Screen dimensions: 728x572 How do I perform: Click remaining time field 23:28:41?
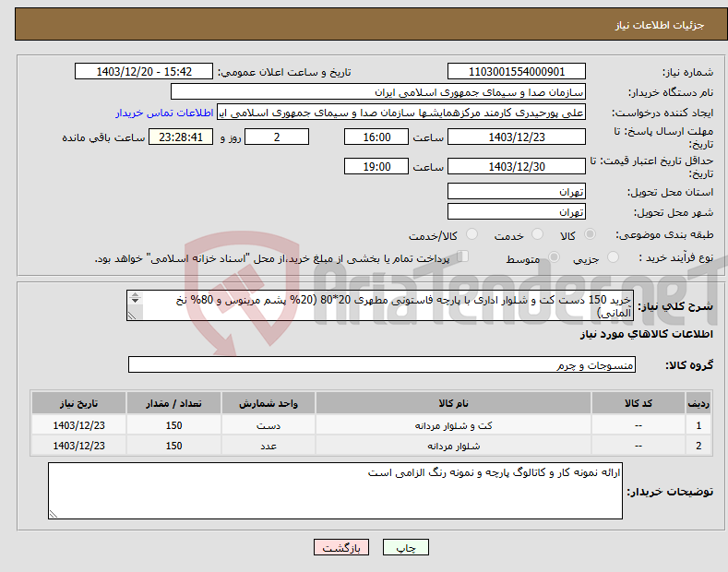point(181,137)
